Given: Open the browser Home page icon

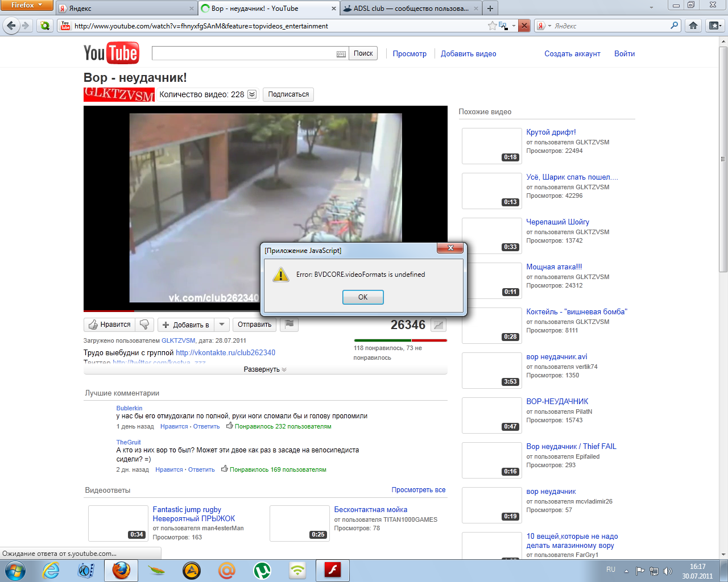Looking at the screenshot, I should click(693, 26).
